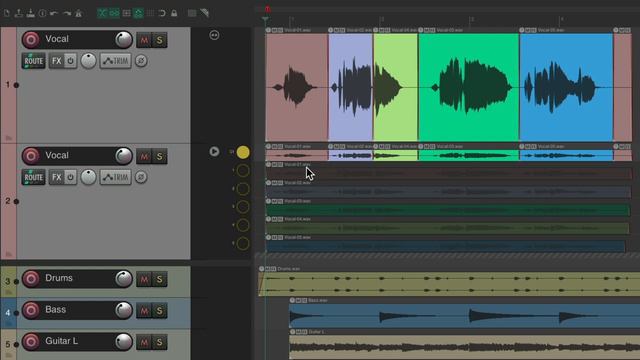This screenshot has width=640, height=360.
Task: Select the lane circle for Vocal-01.wav
Action: [x=243, y=171]
